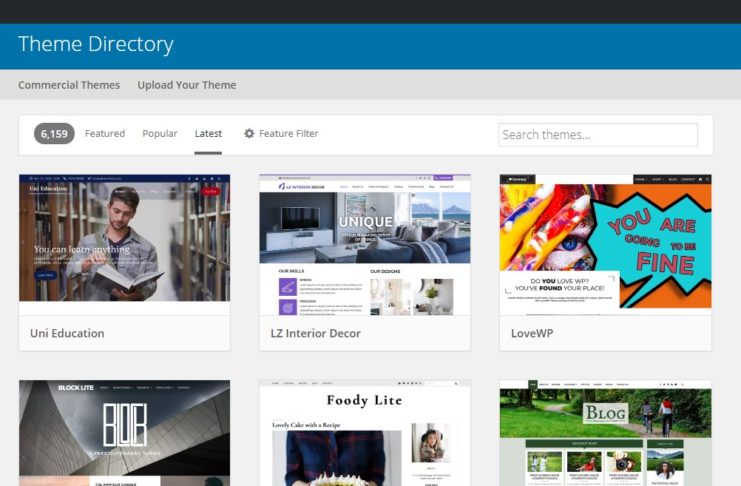Click the Uni Education theme name

(x=67, y=333)
